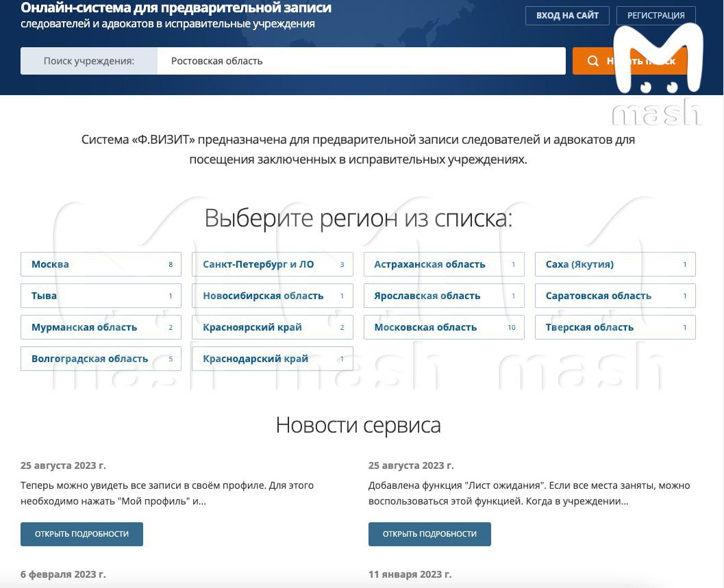724x588 pixels.
Task: Select Краснодарский край region
Action: pos(272,359)
